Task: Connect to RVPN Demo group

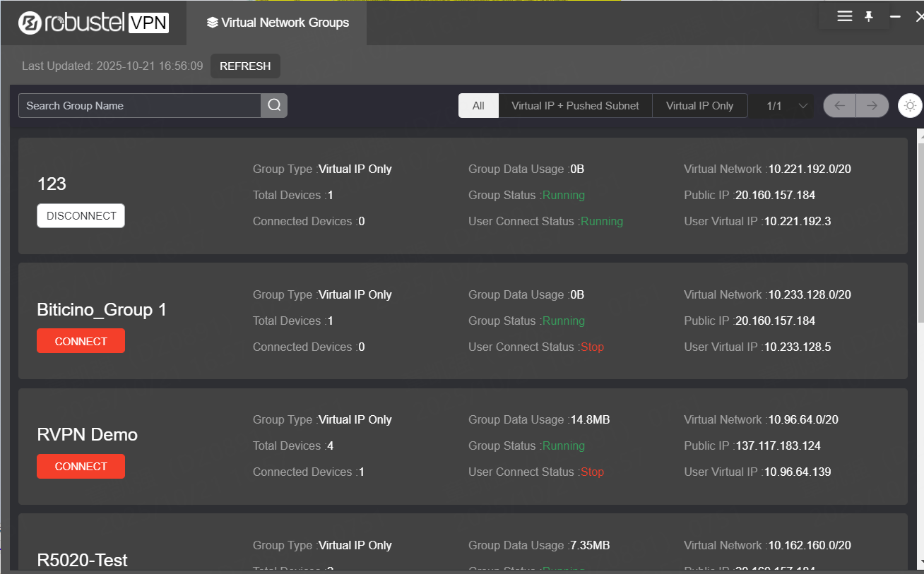Action: coord(81,467)
